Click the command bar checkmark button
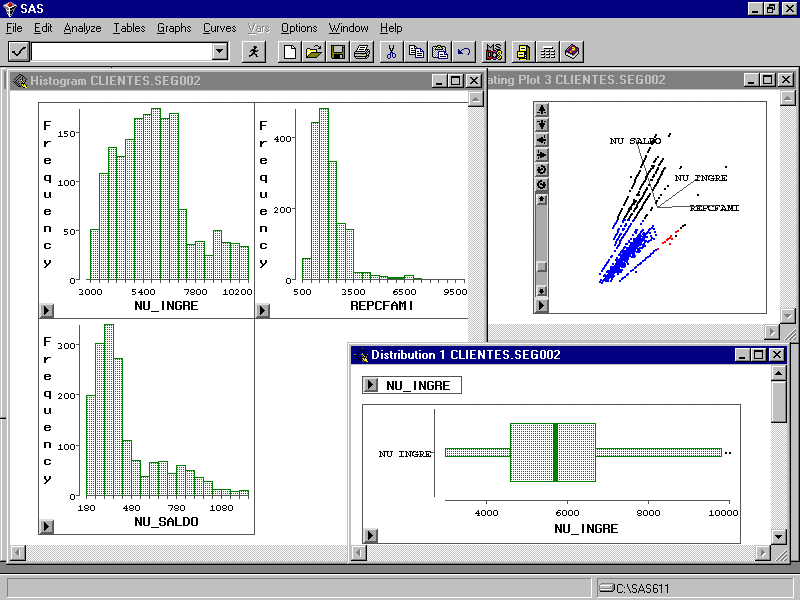This screenshot has height=600, width=800. pyautogui.click(x=18, y=51)
